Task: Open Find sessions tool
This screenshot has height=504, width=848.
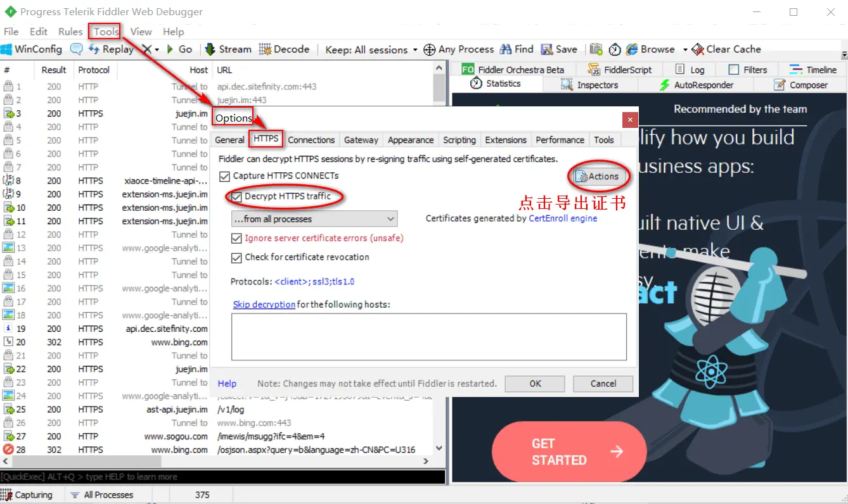Action: (x=517, y=49)
